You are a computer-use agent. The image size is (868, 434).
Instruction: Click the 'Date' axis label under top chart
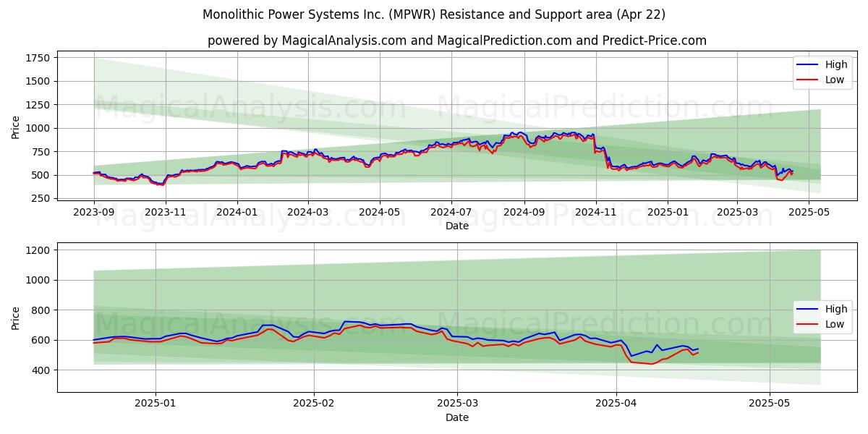[x=457, y=226]
